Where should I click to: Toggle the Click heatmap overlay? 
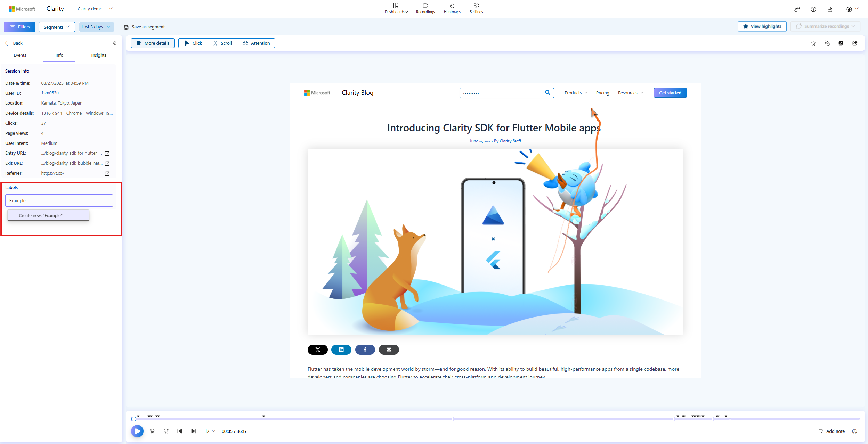pyautogui.click(x=193, y=43)
